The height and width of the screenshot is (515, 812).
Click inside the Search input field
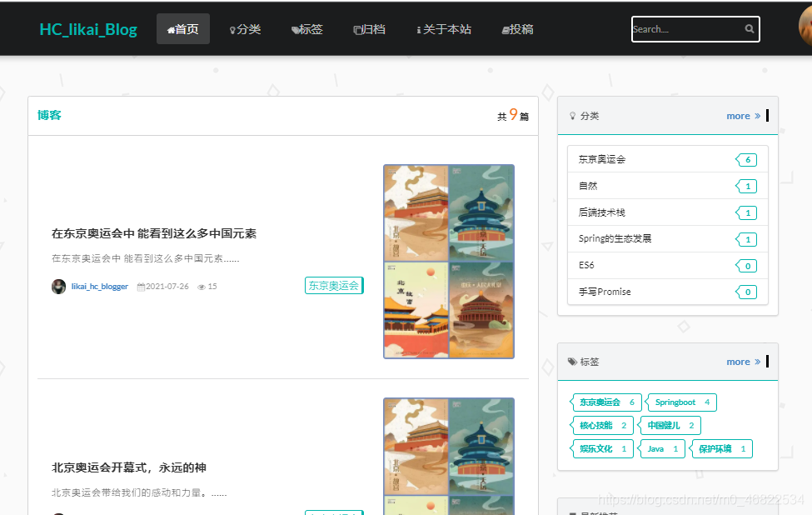683,29
